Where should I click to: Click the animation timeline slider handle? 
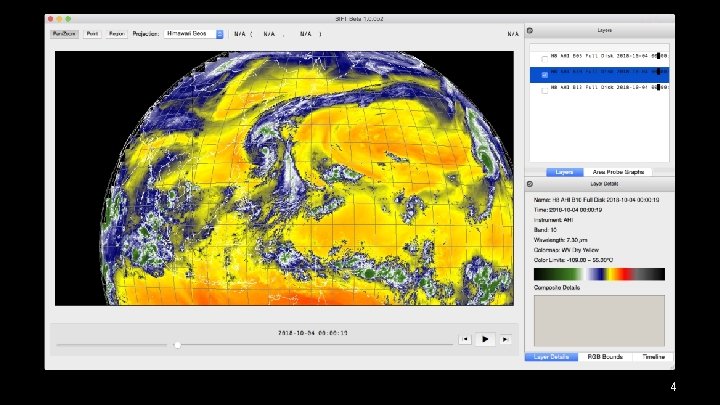point(177,345)
